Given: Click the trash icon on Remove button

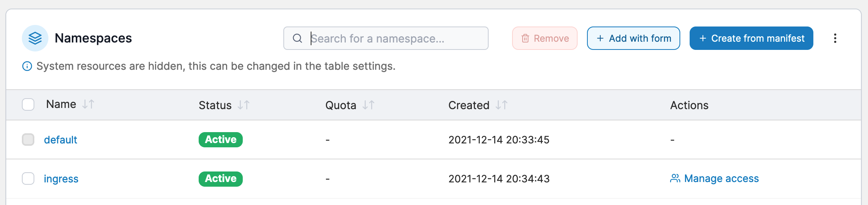Looking at the screenshot, I should tap(525, 38).
